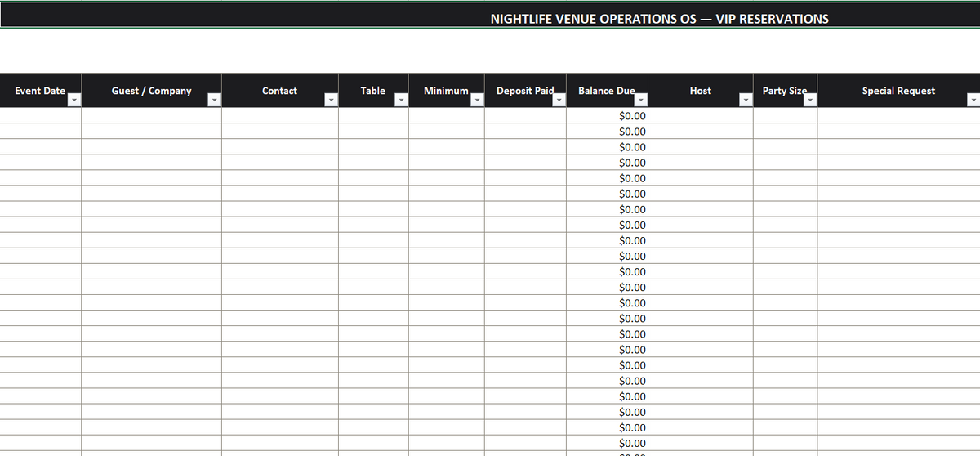Select the Deposit Paid header cell
Screen dimensions: 980x456
coord(525,91)
